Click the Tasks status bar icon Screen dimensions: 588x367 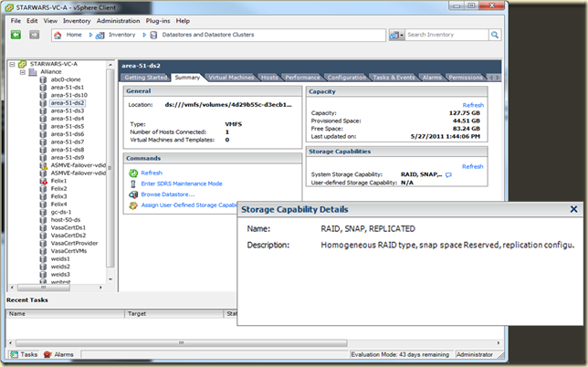point(15,354)
